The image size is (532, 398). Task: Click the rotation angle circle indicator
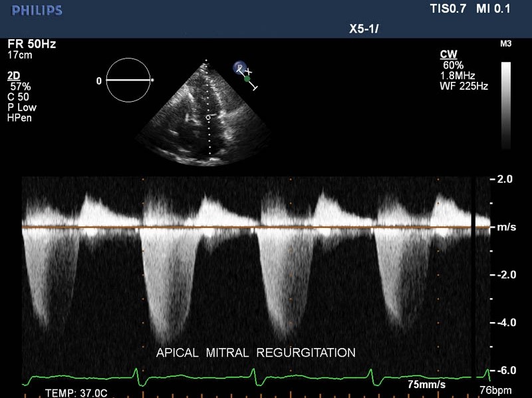129,80
